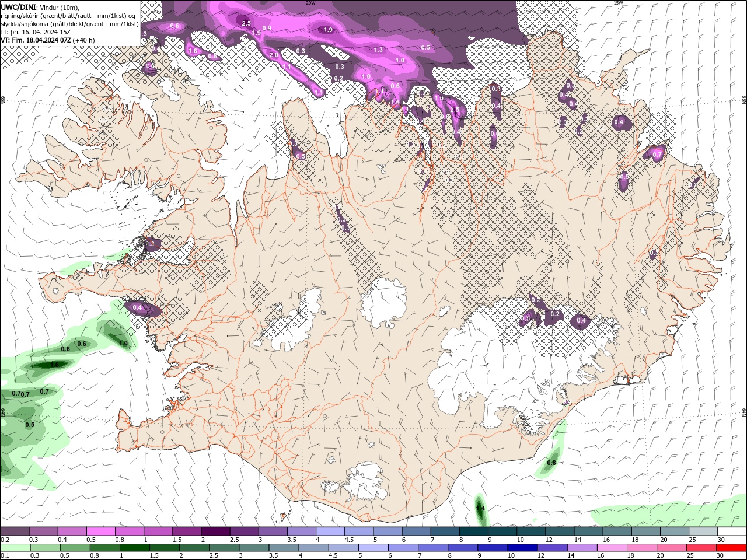Image resolution: width=747 pixels, height=560 pixels.
Task: Click the darkest green 1 rain scale swatch
Action: coord(134,548)
